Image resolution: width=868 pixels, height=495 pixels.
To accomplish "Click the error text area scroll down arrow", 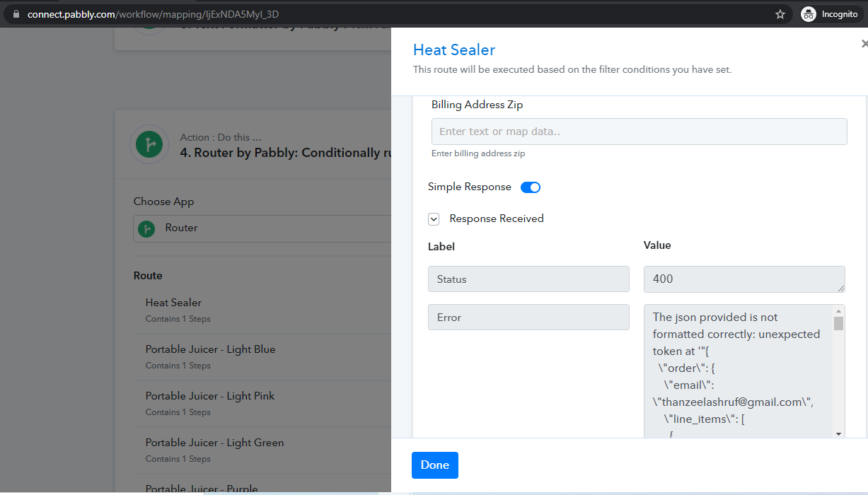I will click(839, 433).
